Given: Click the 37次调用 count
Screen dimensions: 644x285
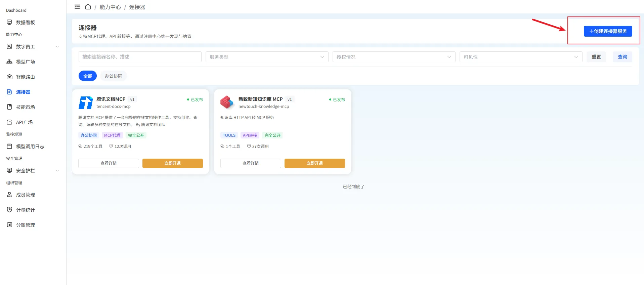Looking at the screenshot, I should click(x=258, y=146).
